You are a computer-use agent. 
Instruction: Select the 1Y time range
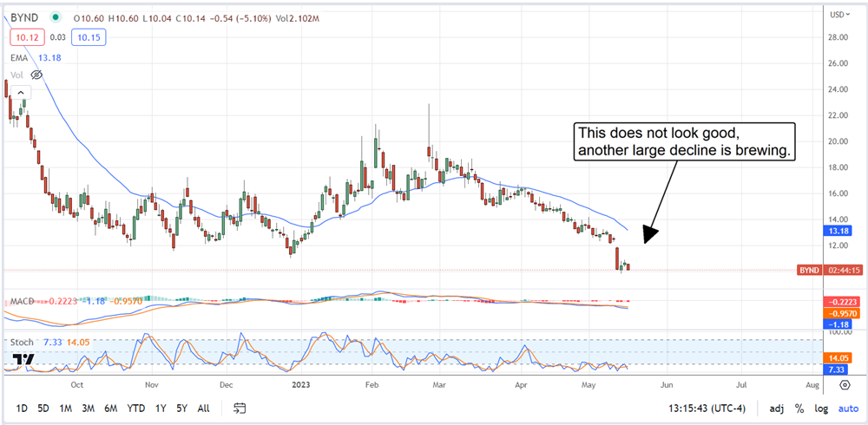[x=161, y=409]
